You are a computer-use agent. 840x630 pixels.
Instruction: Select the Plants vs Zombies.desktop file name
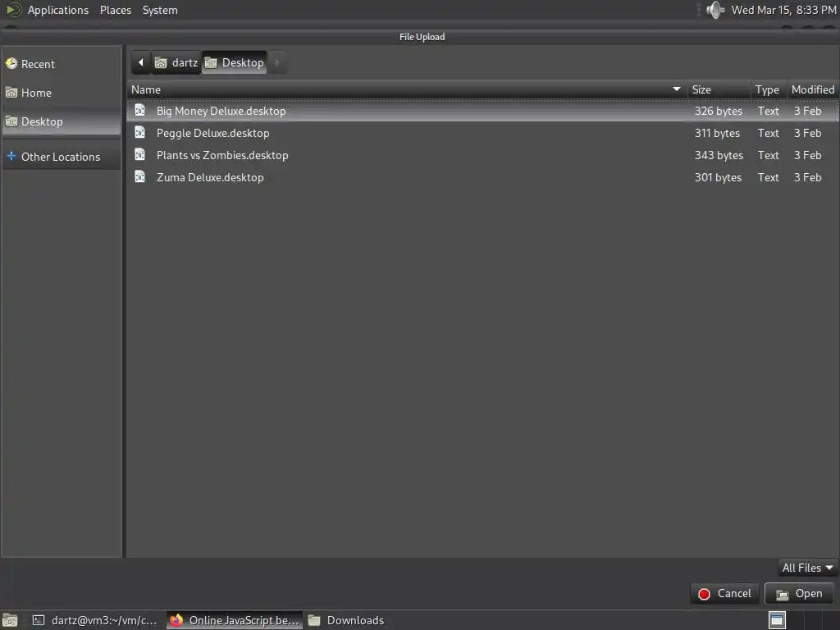[222, 155]
